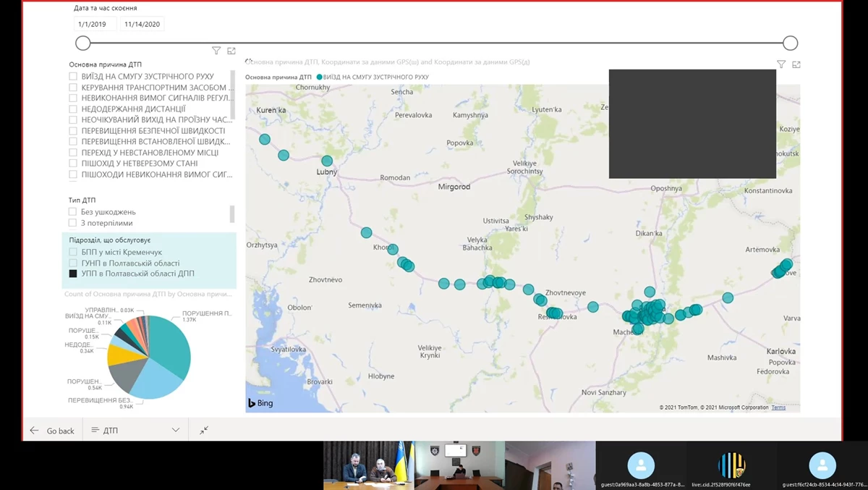Enable the Без ушкоджень checkbox
The width and height of the screenshot is (868, 490).
click(73, 212)
